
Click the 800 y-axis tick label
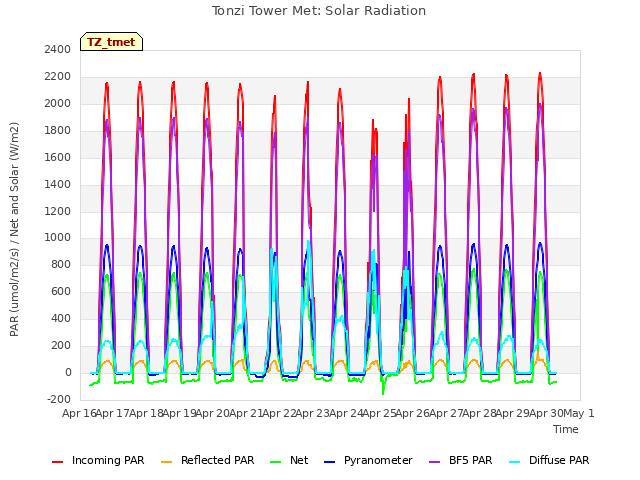61,264
